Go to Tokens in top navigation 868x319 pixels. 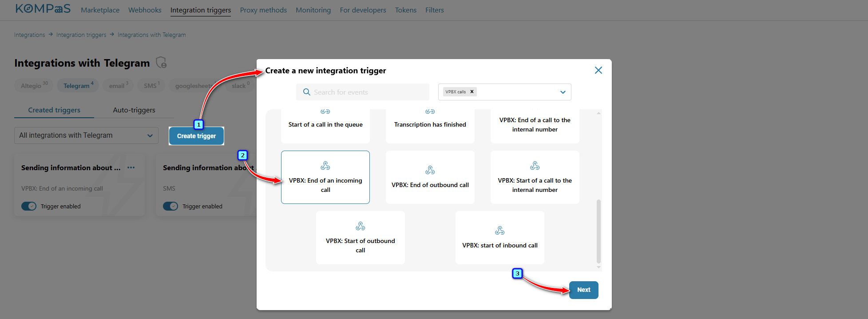coord(406,10)
